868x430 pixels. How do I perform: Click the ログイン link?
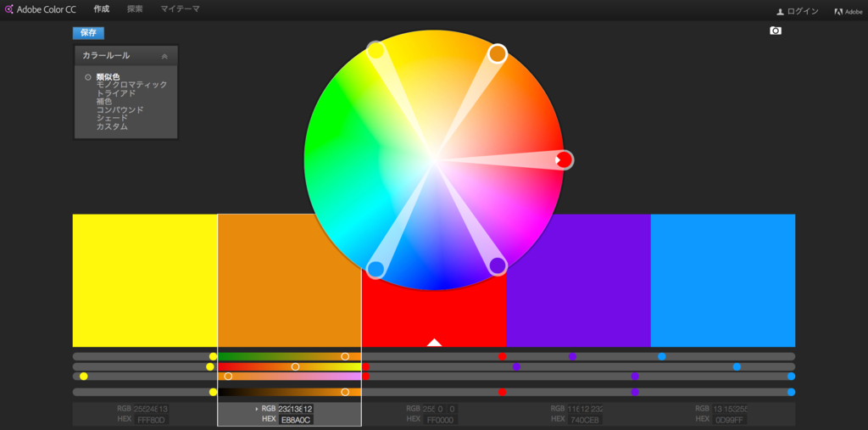[x=797, y=11]
